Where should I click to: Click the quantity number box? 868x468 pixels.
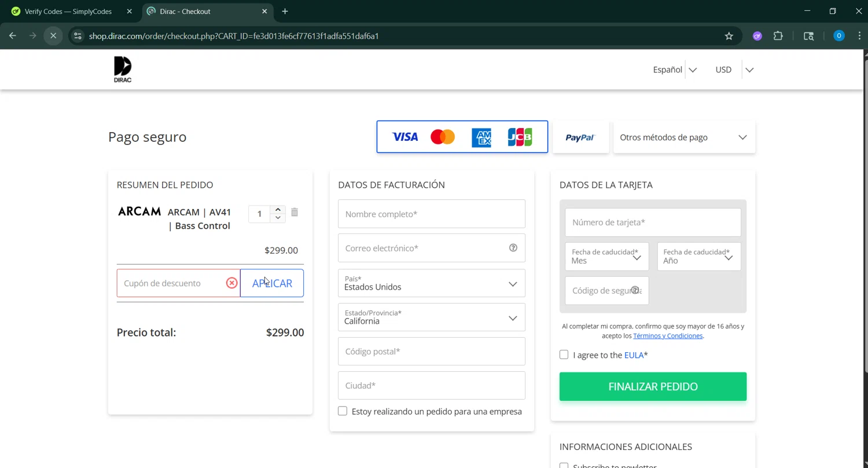point(259,214)
